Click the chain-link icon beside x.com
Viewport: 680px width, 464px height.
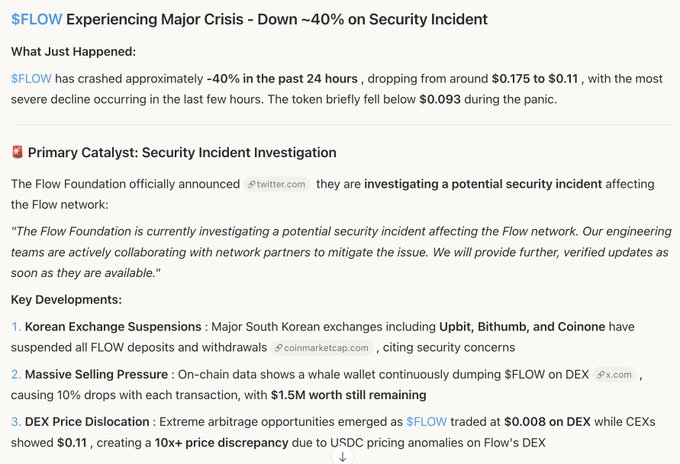[x=600, y=374]
